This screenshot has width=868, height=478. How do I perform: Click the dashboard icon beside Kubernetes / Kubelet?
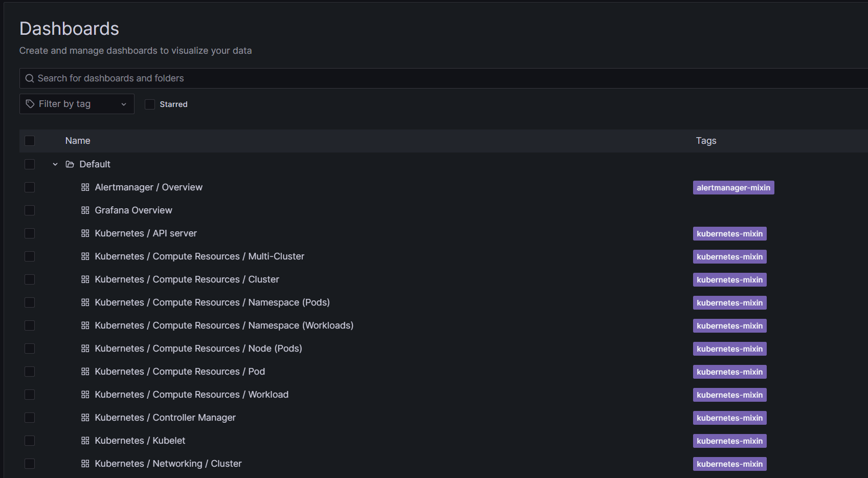85,441
